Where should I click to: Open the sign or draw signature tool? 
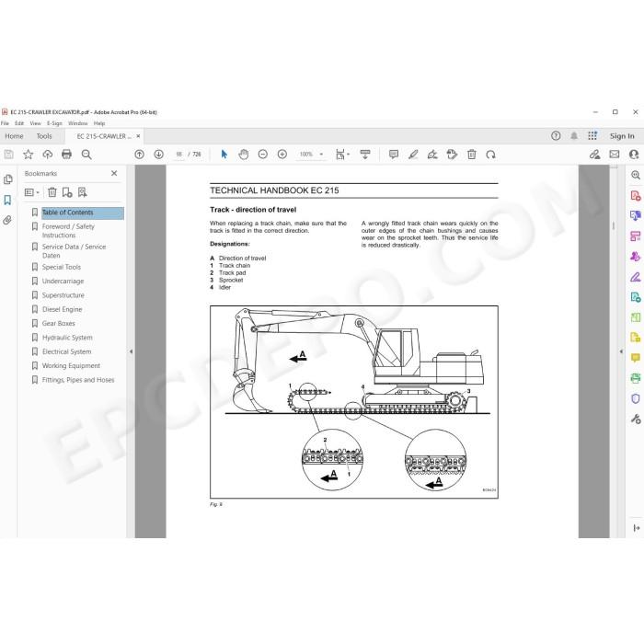coord(432,155)
